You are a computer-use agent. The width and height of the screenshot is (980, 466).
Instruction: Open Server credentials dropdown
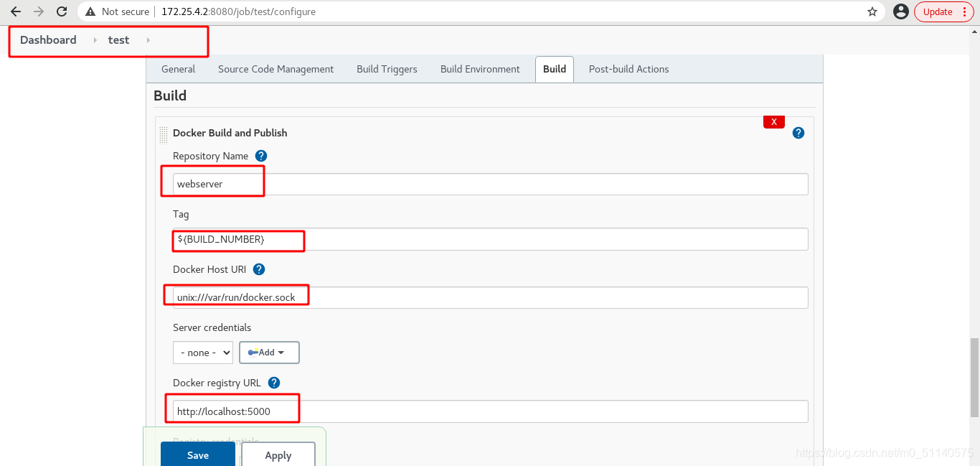[203, 353]
